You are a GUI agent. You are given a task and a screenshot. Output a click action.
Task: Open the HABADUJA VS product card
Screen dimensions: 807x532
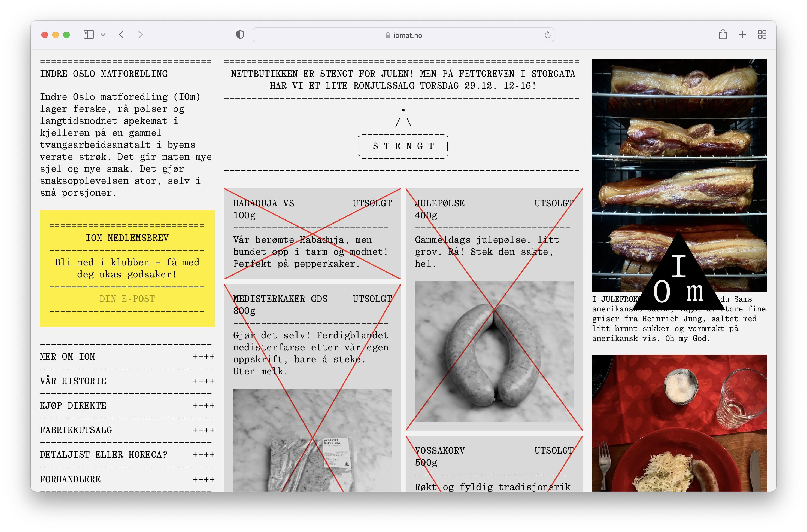coord(312,234)
